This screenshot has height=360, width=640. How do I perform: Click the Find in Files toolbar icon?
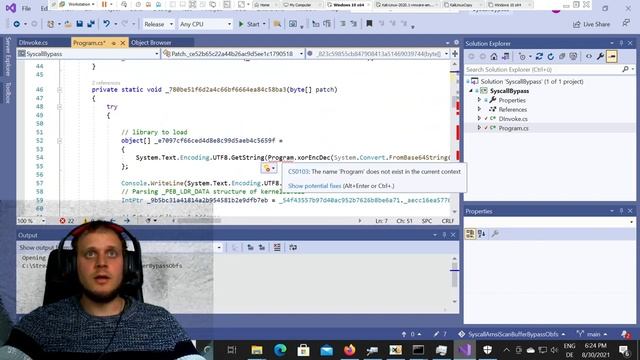(277, 24)
